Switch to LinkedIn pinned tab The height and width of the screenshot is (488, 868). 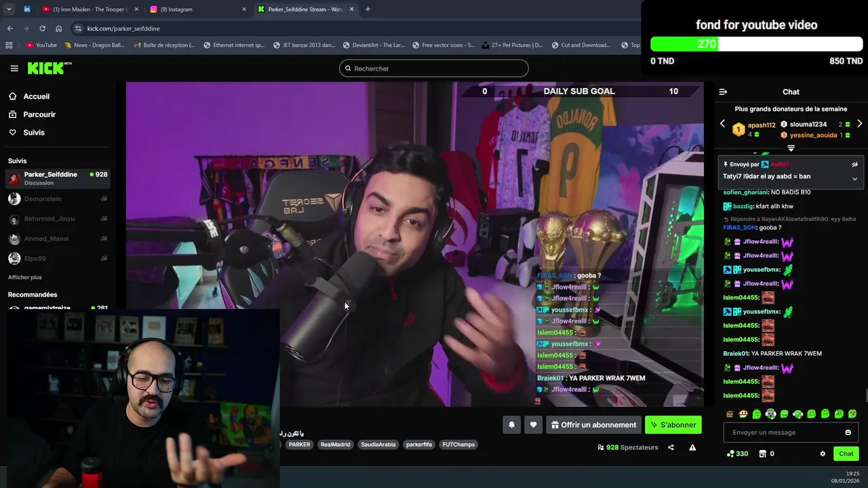[x=26, y=9]
